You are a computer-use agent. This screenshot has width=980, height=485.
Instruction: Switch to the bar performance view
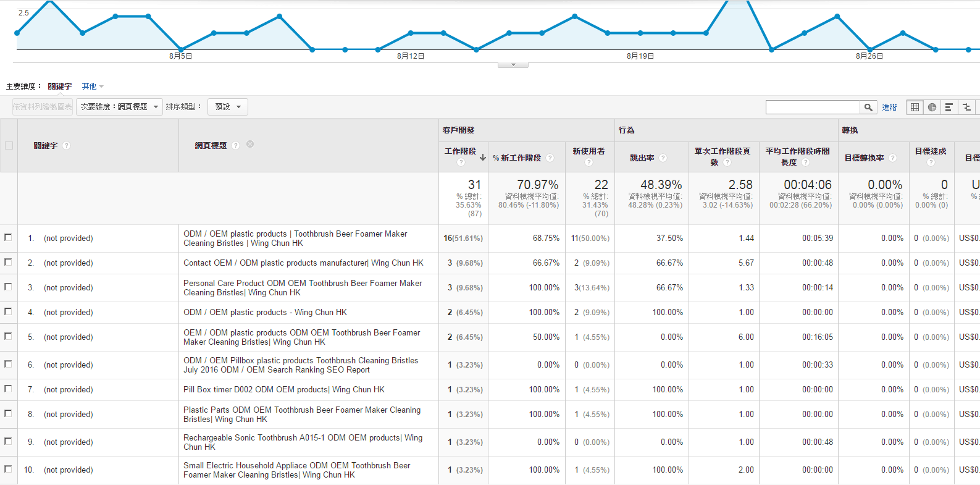point(949,108)
